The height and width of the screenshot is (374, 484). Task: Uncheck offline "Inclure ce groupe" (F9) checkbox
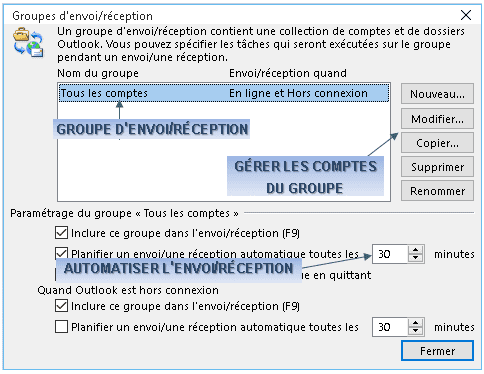point(61,306)
